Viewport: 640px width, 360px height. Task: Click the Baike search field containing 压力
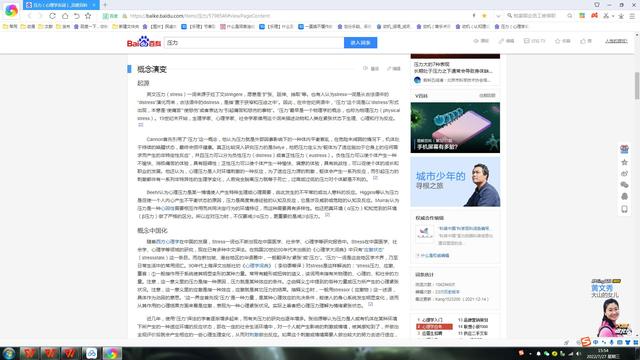[x=254, y=42]
